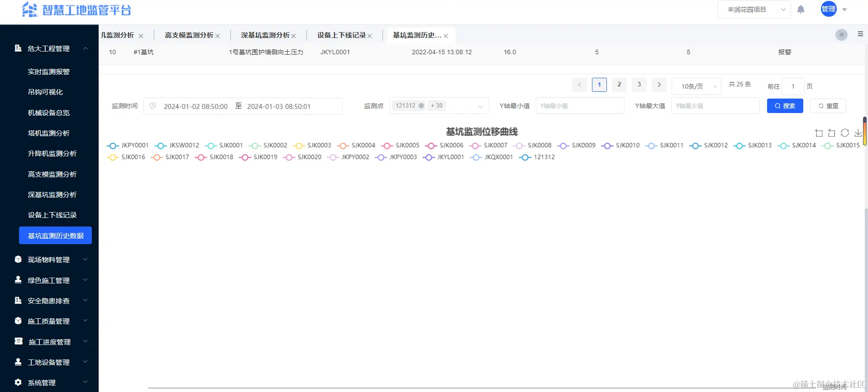Image resolution: width=868 pixels, height=392 pixels.
Task: Expand the 系统管理 menu
Action: pyautogui.click(x=49, y=383)
